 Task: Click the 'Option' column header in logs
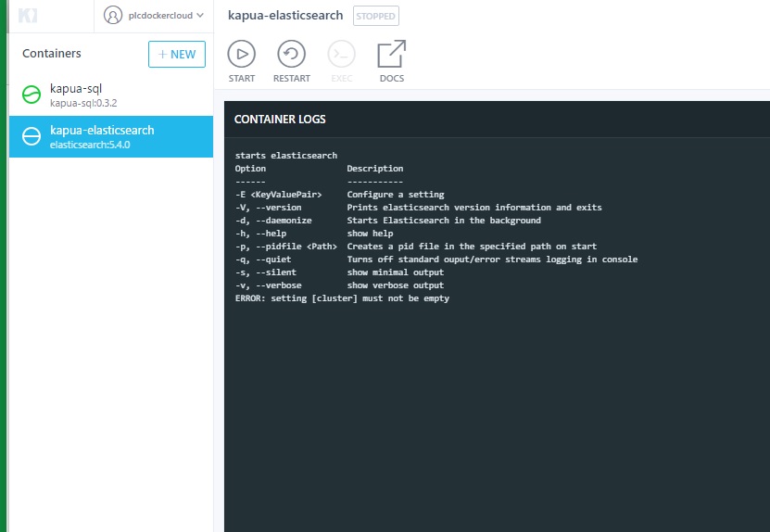click(250, 169)
